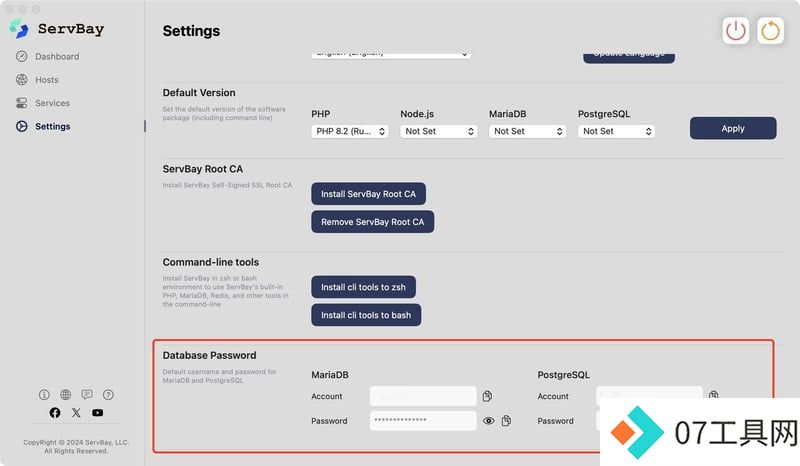Open the YouTube link icon
Image resolution: width=800 pixels, height=466 pixels.
(97, 413)
